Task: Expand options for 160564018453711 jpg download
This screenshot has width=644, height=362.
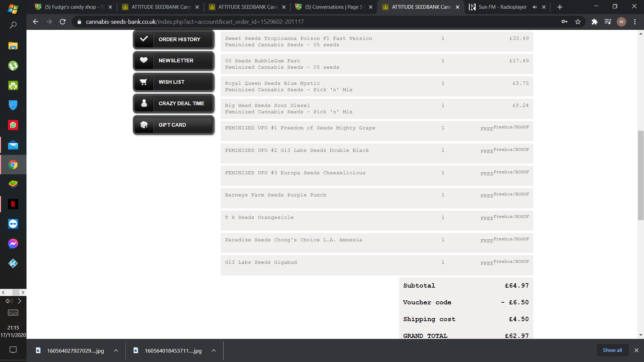Action: click(x=214, y=351)
